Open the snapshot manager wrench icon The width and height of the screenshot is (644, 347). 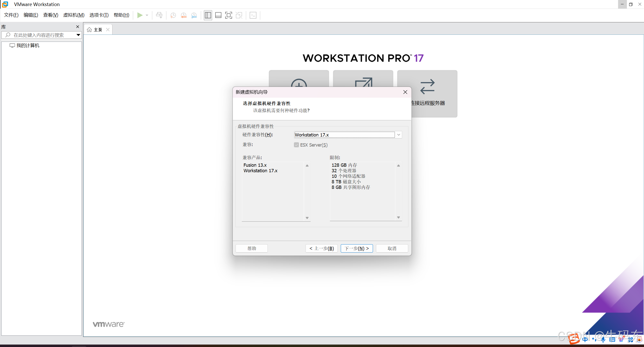[194, 15]
